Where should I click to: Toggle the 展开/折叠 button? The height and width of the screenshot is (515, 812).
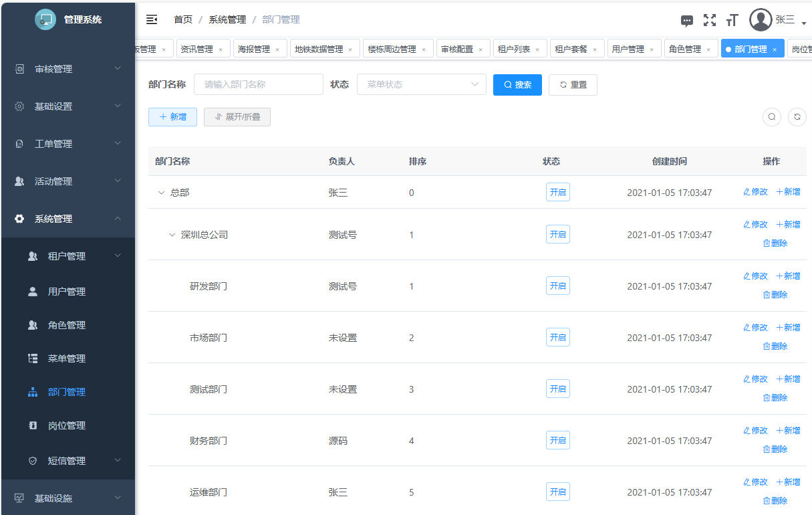coord(237,117)
